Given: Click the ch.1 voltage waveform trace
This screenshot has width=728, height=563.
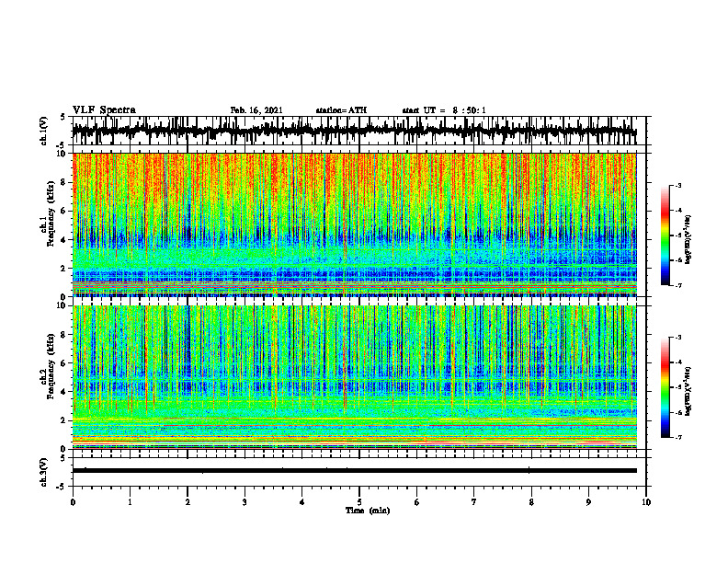Looking at the screenshot, I should click(354, 132).
